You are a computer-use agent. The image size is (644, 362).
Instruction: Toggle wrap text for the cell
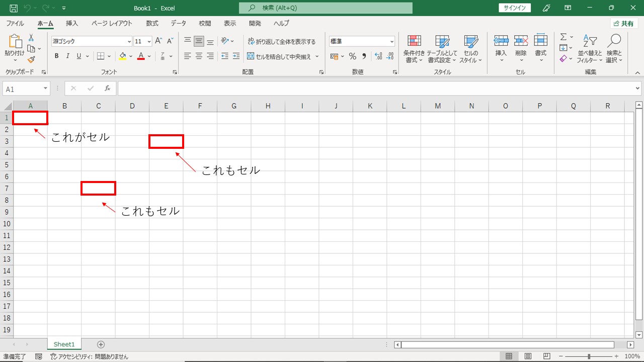coord(282,42)
